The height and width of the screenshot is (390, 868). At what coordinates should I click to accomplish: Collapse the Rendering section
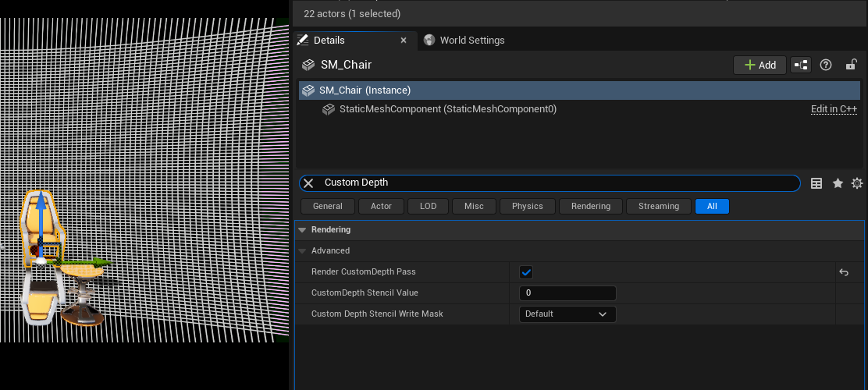(x=302, y=230)
